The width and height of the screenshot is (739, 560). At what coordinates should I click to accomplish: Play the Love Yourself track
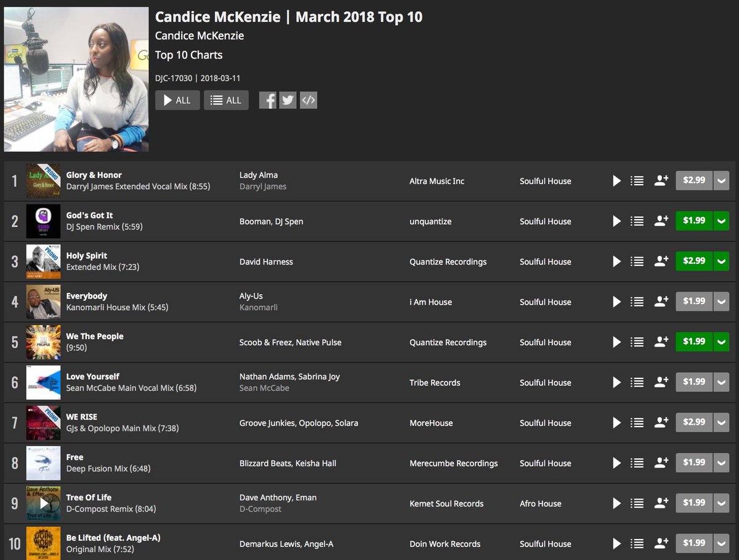click(x=616, y=382)
